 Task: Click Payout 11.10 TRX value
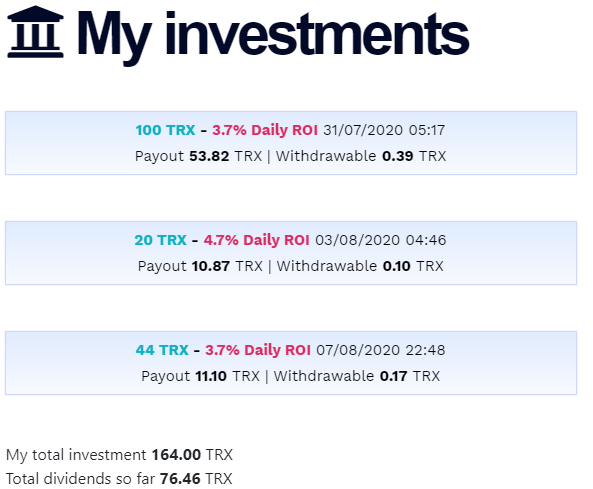[200, 376]
